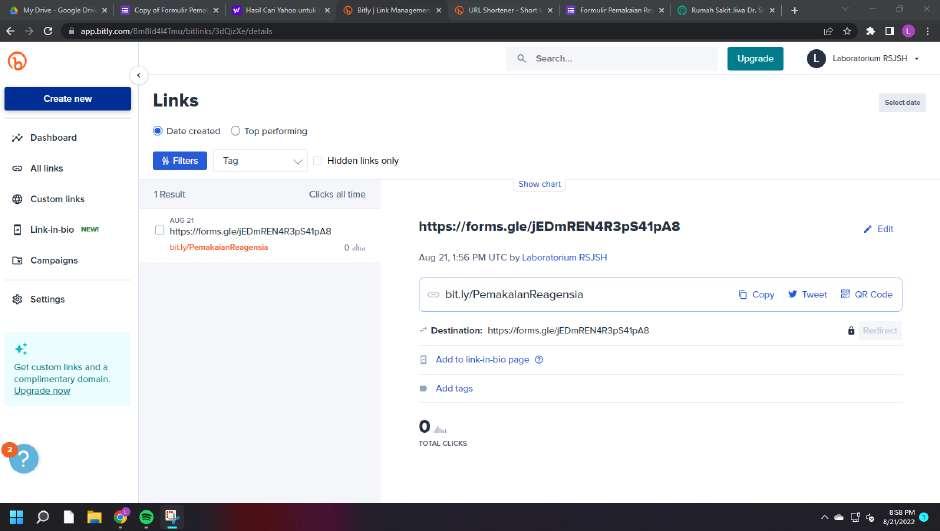Open Windows taskbar search

click(x=43, y=517)
